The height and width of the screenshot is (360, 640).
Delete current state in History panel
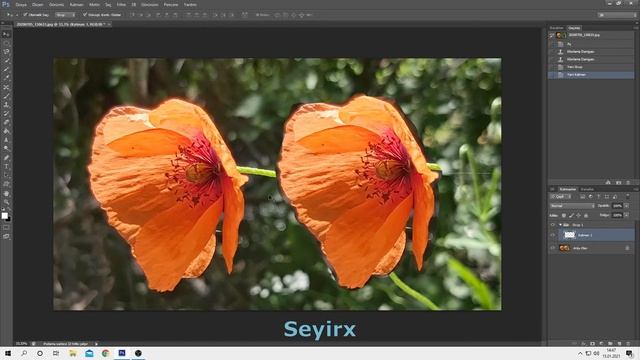click(x=628, y=182)
